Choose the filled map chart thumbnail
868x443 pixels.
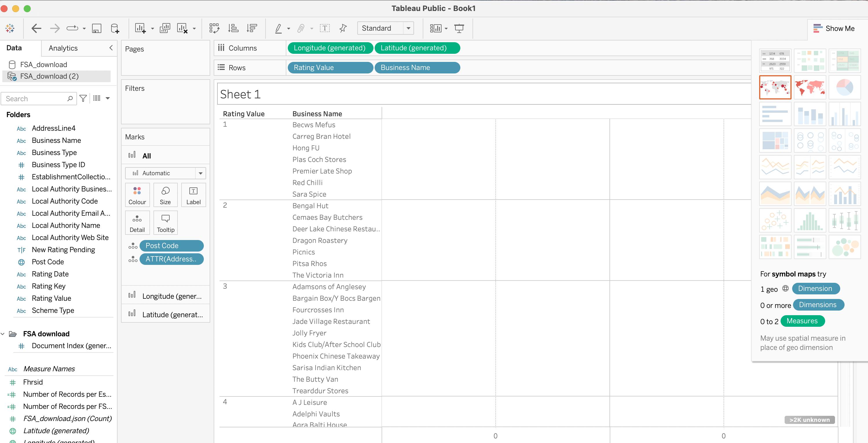point(810,87)
